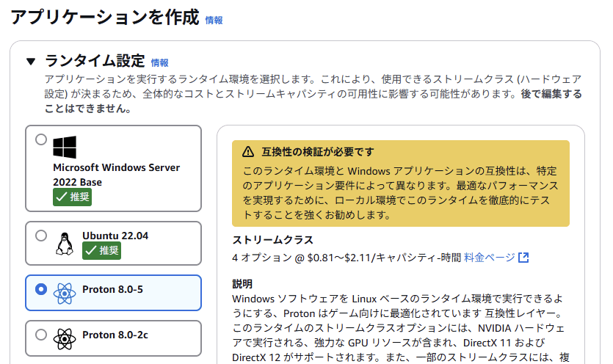Select Microsoft Windows Server 2022 Base radio button
The height and width of the screenshot is (364, 613).
click(41, 139)
